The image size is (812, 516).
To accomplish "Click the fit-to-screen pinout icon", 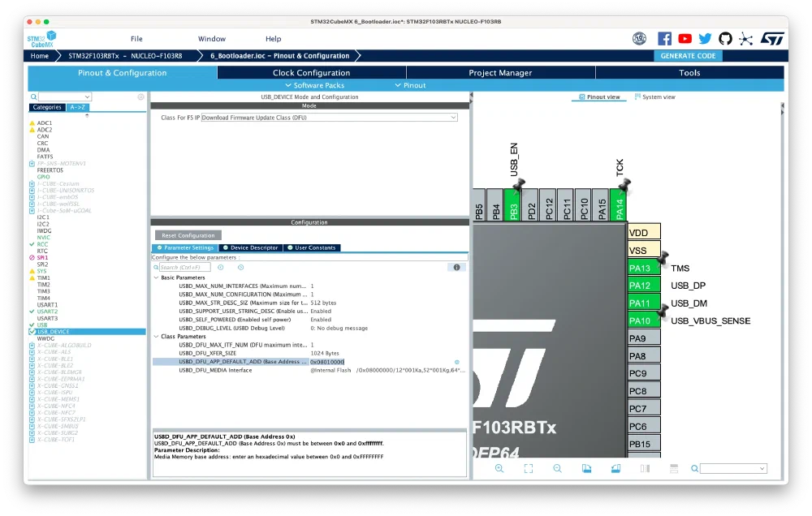I will [528, 468].
